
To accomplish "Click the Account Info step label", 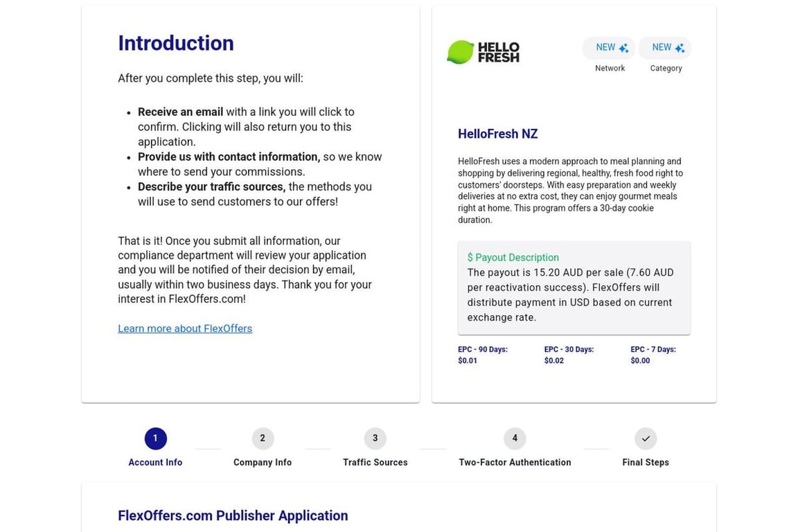I will coord(155,462).
